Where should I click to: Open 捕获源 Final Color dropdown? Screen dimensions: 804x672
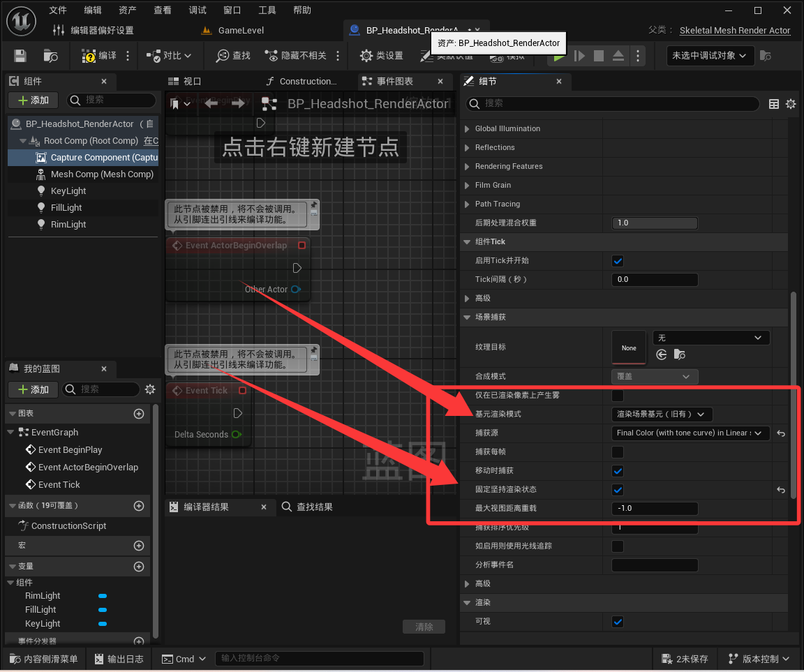[690, 433]
